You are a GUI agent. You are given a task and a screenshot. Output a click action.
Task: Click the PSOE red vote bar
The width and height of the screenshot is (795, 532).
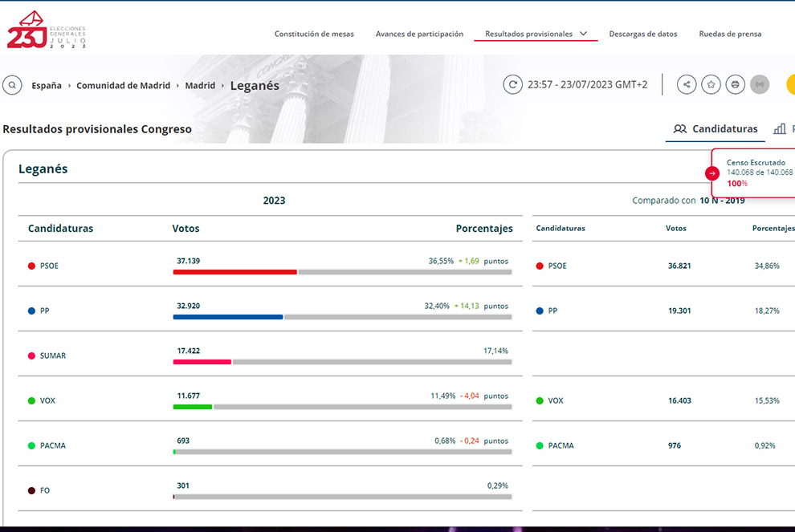click(234, 272)
